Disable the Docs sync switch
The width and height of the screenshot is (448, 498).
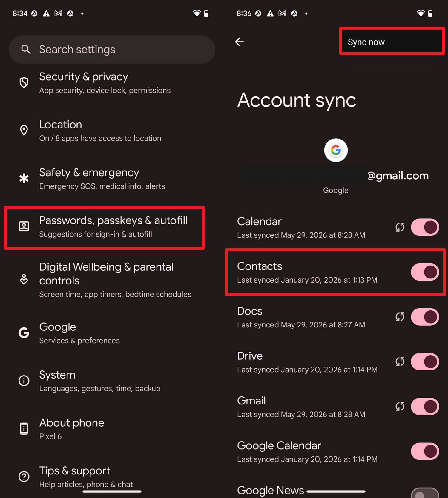coord(425,317)
